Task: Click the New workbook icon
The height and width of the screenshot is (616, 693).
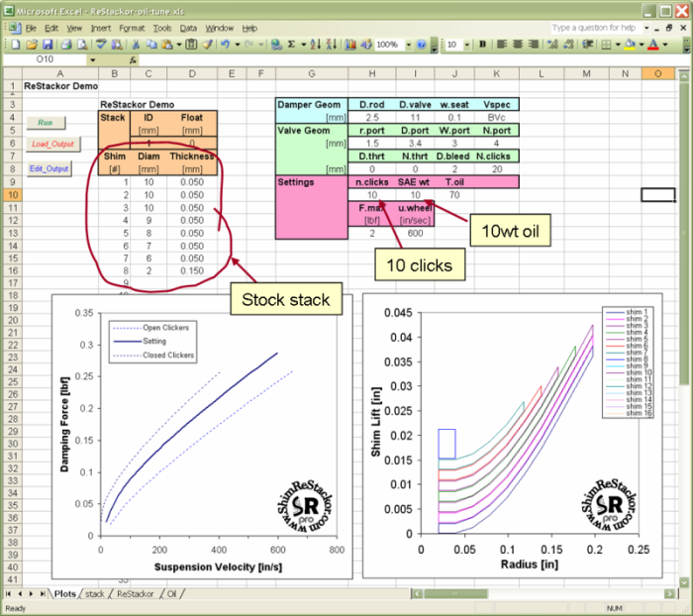Action: click(x=16, y=45)
